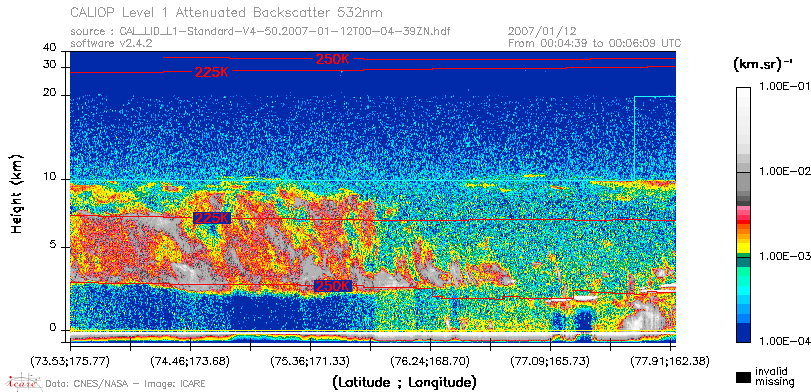Click the 'Data: CNES/NASA - Image: ICARE' credit
The image size is (811, 392).
(125, 384)
